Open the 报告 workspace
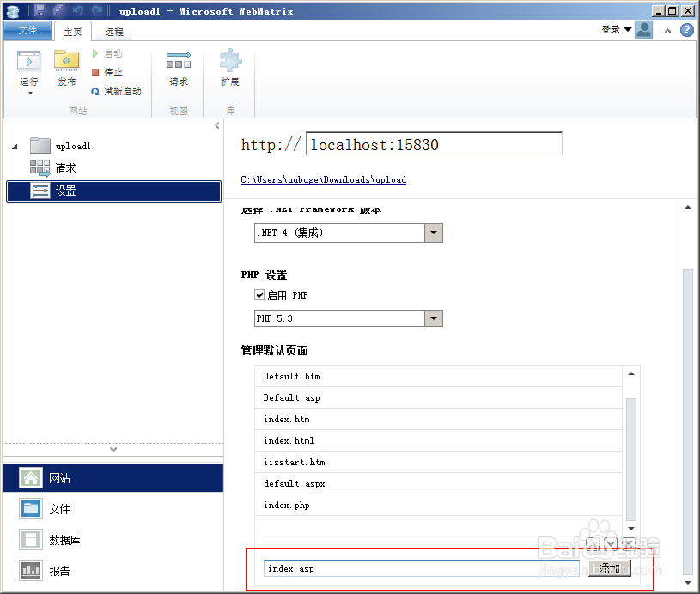The image size is (700, 594). (113, 570)
